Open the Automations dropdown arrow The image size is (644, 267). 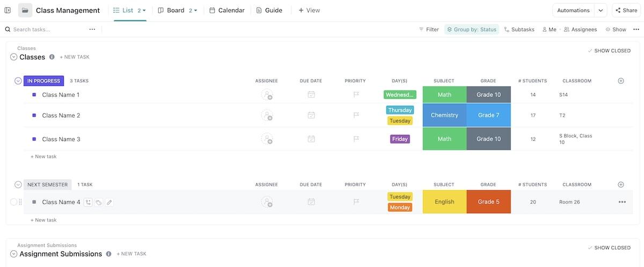[x=601, y=10]
